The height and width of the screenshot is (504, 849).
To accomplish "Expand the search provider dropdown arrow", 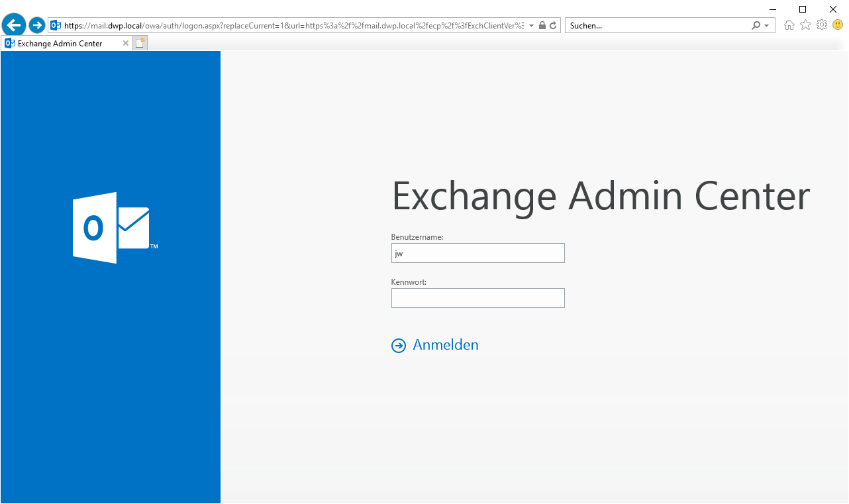I will point(767,26).
